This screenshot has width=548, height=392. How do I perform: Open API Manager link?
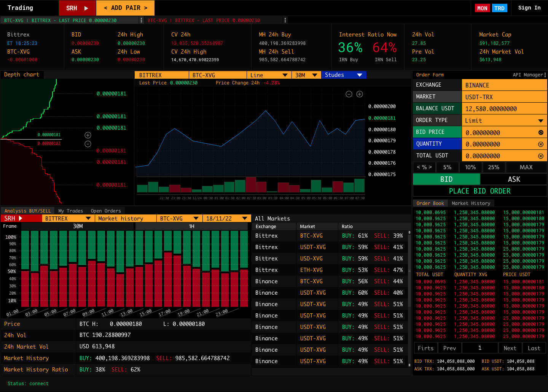coord(528,75)
